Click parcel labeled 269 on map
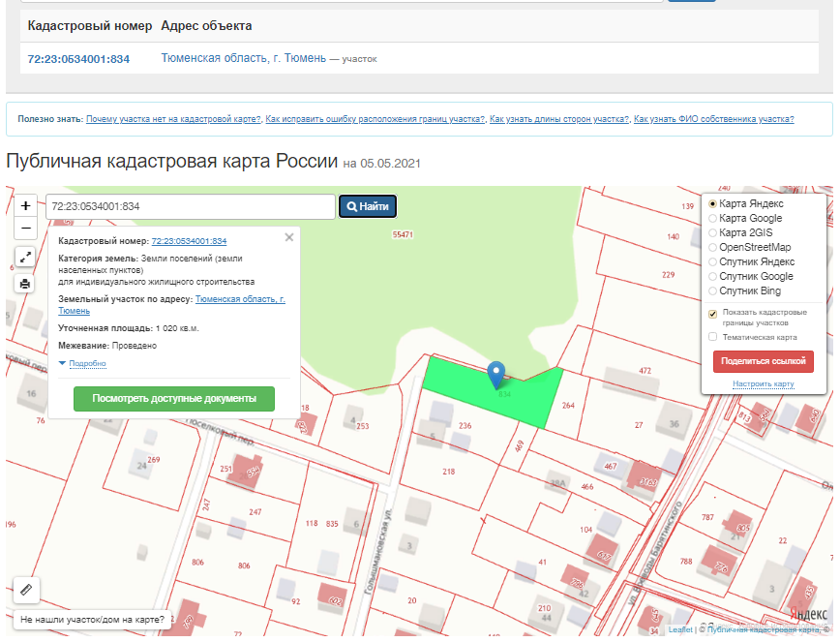 pos(154,460)
